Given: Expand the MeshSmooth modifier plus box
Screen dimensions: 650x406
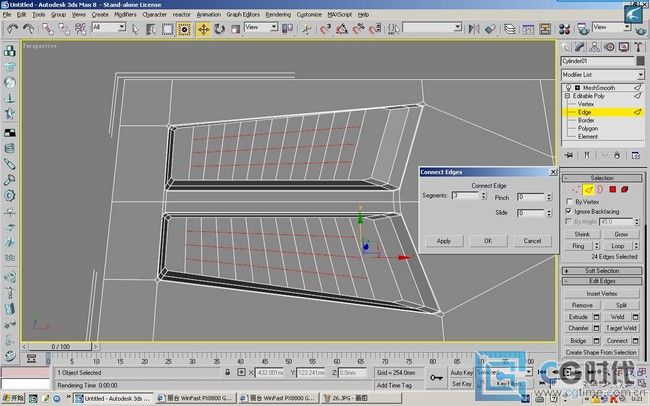Looking at the screenshot, I should [577, 88].
